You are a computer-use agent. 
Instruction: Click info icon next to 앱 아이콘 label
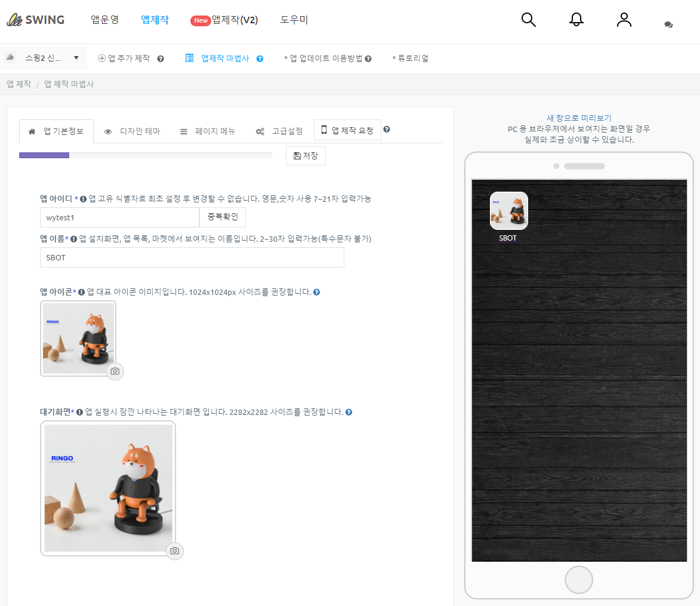pos(81,293)
